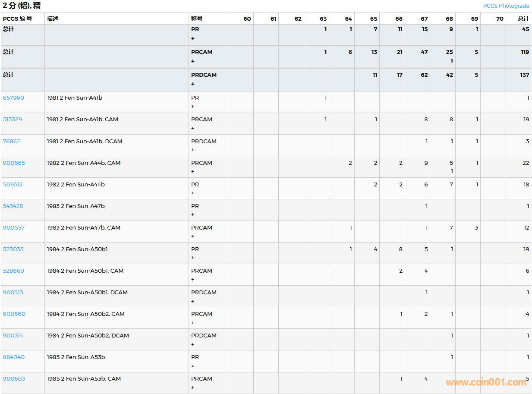Click the 描述 column header
Image resolution: width=532 pixels, height=394 pixels.
pos(53,19)
